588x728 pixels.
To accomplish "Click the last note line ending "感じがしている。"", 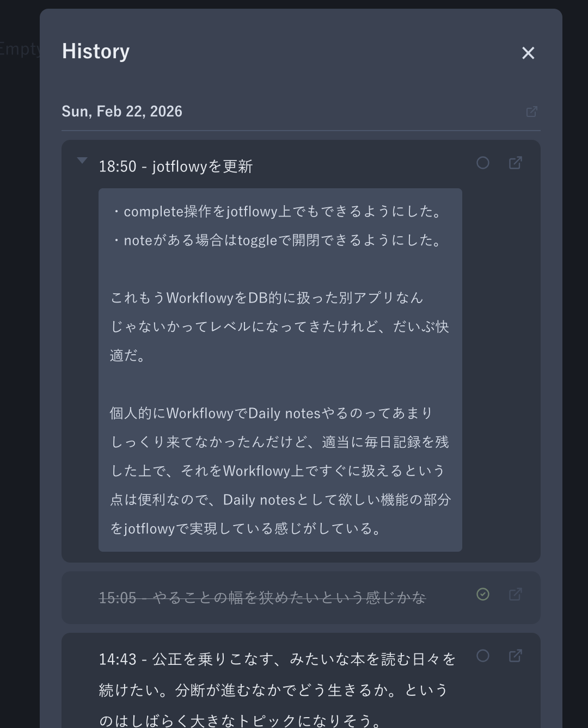I will [246, 528].
